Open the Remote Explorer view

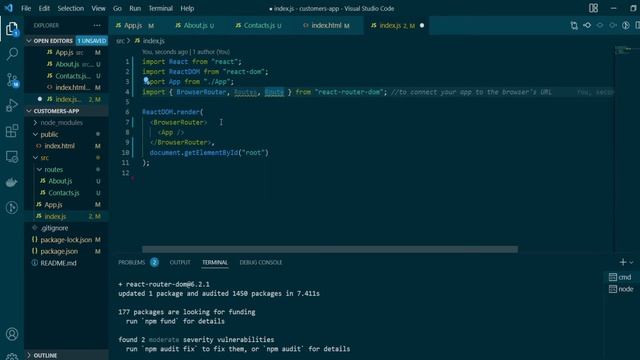pos(12,157)
